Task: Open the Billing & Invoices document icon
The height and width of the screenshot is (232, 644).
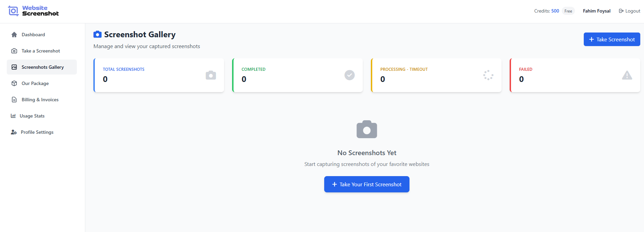Action: pos(14,100)
